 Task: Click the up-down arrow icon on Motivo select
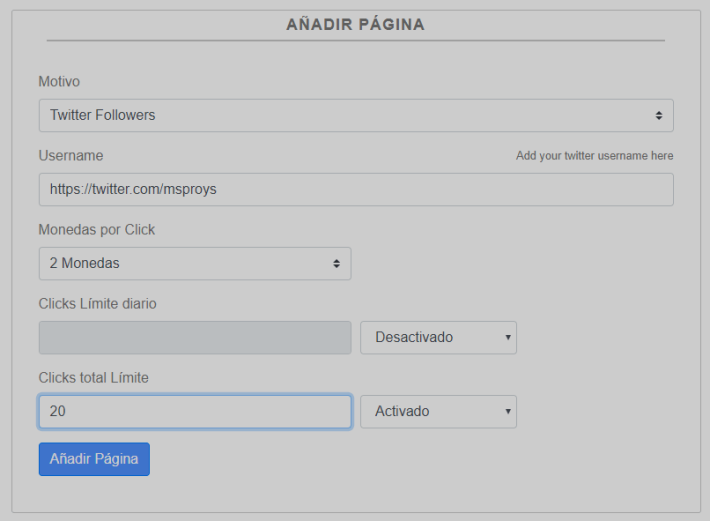click(x=659, y=116)
